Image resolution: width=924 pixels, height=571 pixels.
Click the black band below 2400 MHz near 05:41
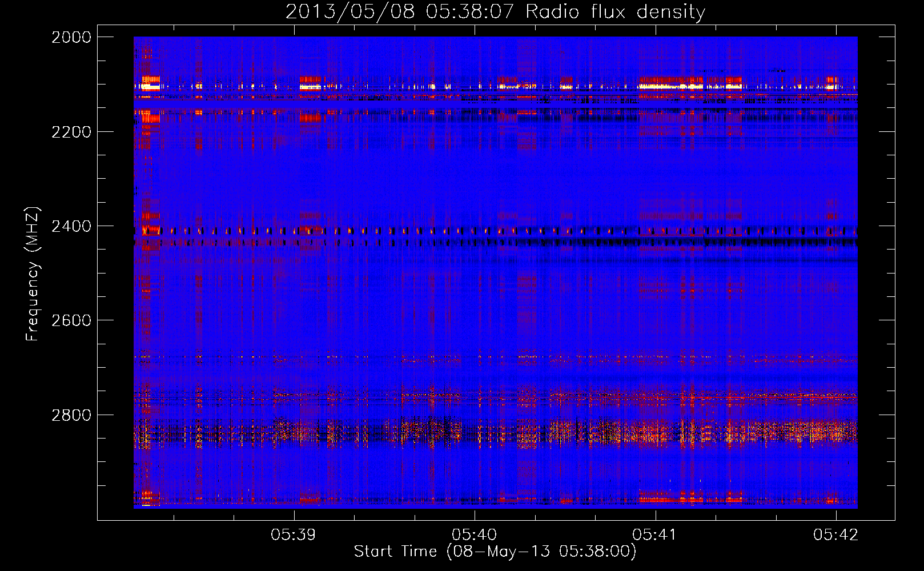pos(656,243)
